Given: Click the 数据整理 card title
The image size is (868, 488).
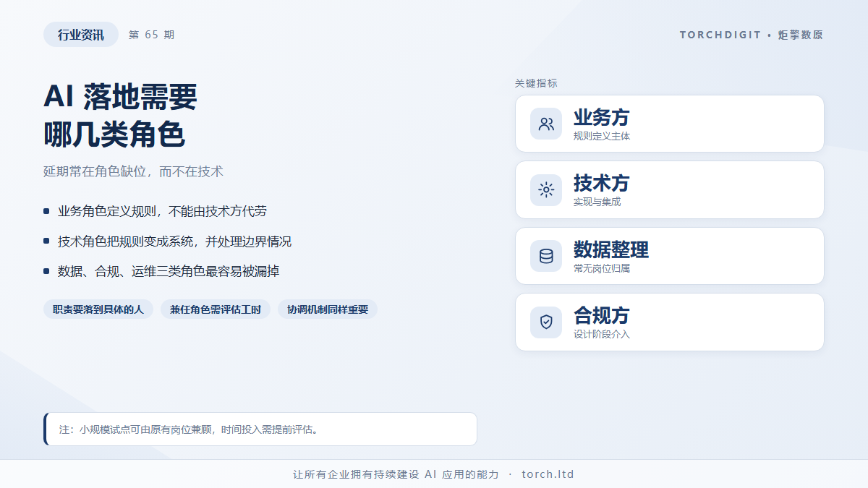Looking at the screenshot, I should (x=611, y=249).
